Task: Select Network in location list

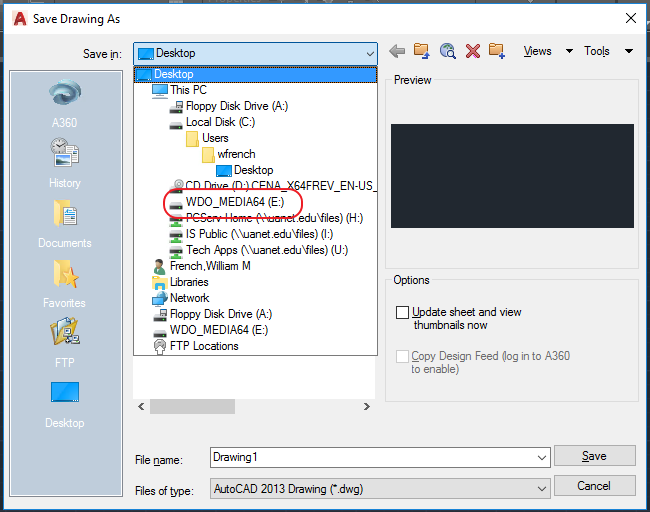Action: click(x=181, y=298)
